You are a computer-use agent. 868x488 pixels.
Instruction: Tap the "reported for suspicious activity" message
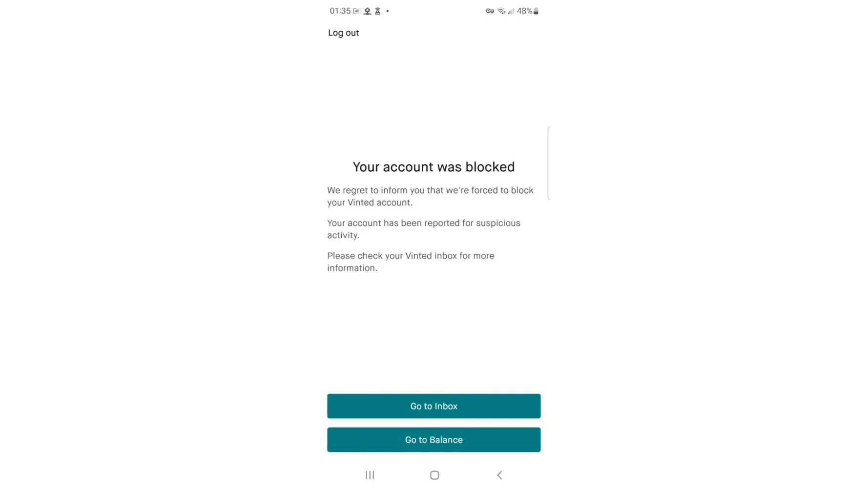423,229
